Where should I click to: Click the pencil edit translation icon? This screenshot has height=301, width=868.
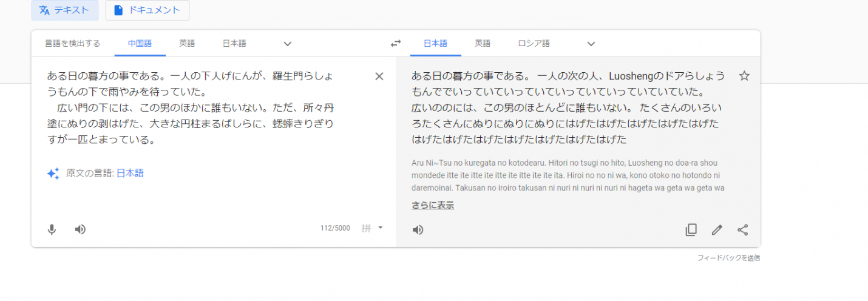(717, 230)
